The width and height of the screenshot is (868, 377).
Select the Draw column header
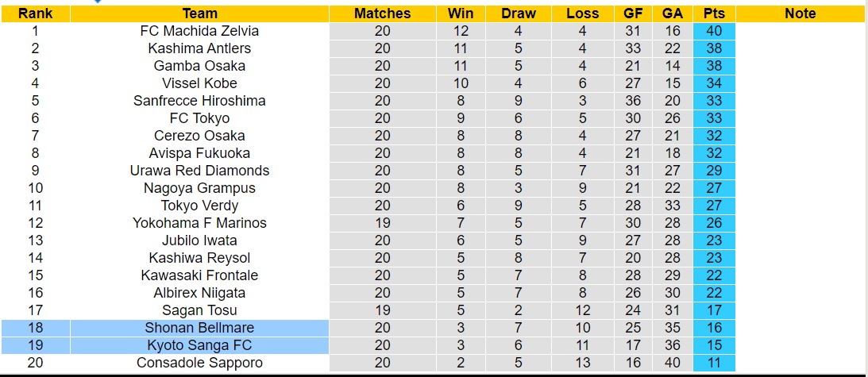tap(519, 13)
